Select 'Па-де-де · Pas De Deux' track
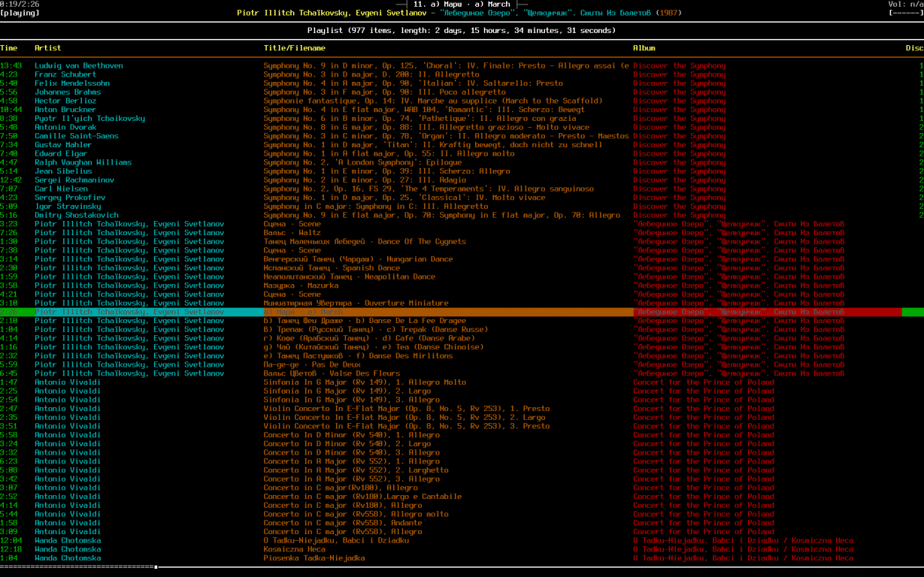The width and height of the screenshot is (924, 577). [462, 364]
